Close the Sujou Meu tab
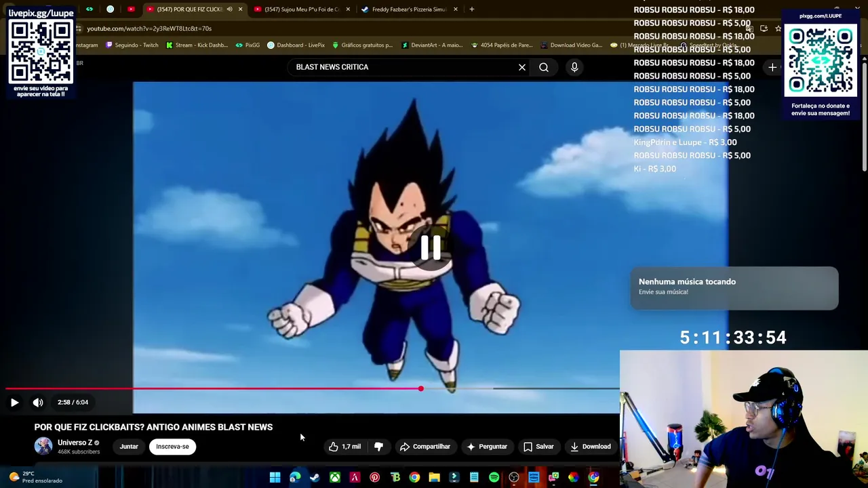868x488 pixels. [348, 9]
